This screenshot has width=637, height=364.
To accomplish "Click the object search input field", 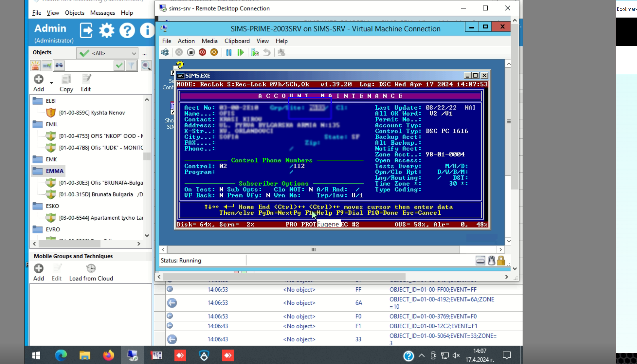I will [x=89, y=66].
